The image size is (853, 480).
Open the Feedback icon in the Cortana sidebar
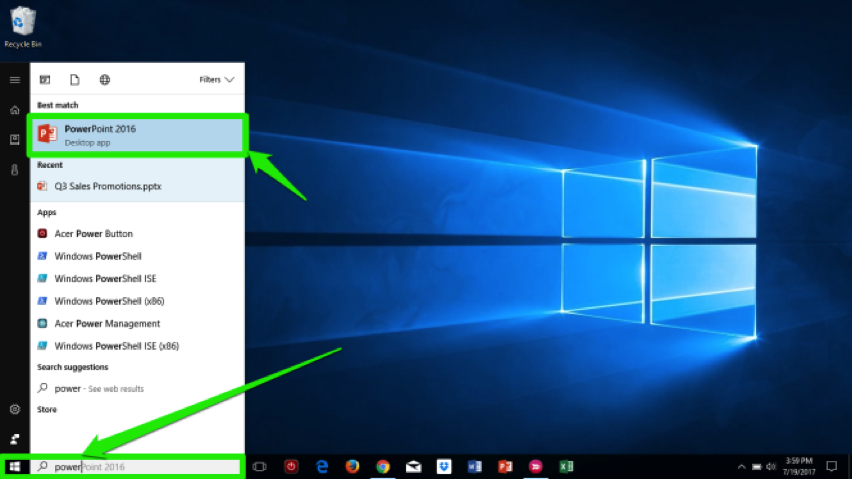pos(15,439)
